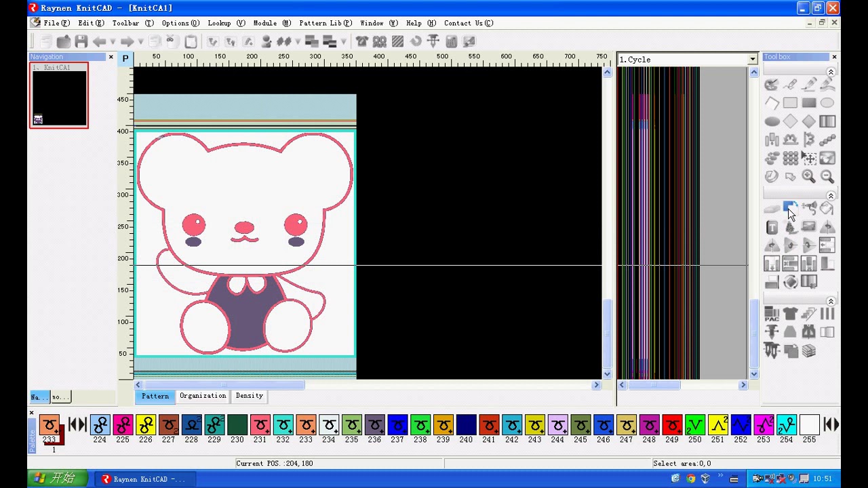
Task: Collapse the first Tool box section
Action: (831, 72)
